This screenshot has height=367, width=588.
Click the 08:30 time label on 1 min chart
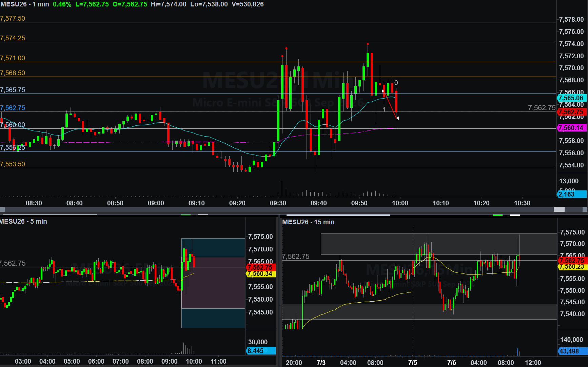34,203
